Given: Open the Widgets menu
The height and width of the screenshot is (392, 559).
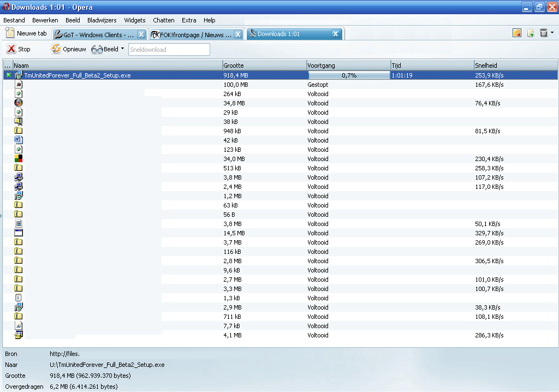Looking at the screenshot, I should tap(135, 20).
